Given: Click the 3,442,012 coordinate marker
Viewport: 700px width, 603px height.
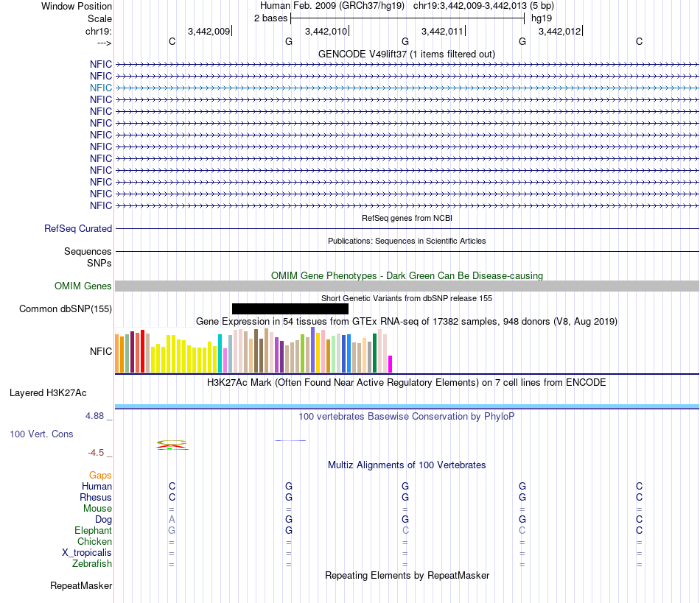Looking at the screenshot, I should (x=560, y=31).
